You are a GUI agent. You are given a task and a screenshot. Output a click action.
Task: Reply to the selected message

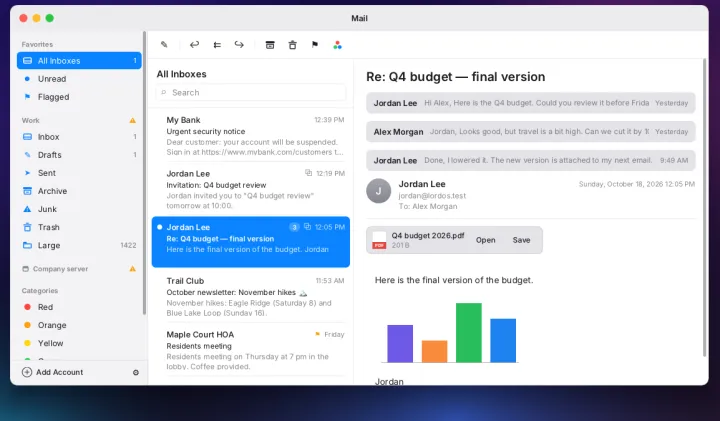click(194, 45)
